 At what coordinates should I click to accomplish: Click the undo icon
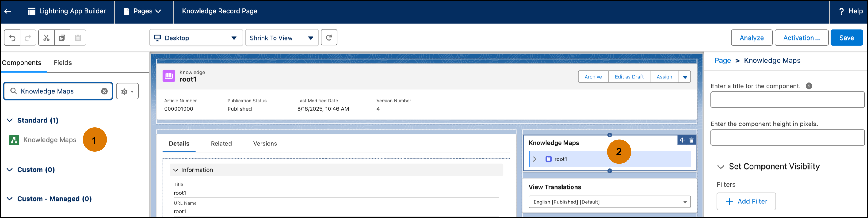click(12, 38)
